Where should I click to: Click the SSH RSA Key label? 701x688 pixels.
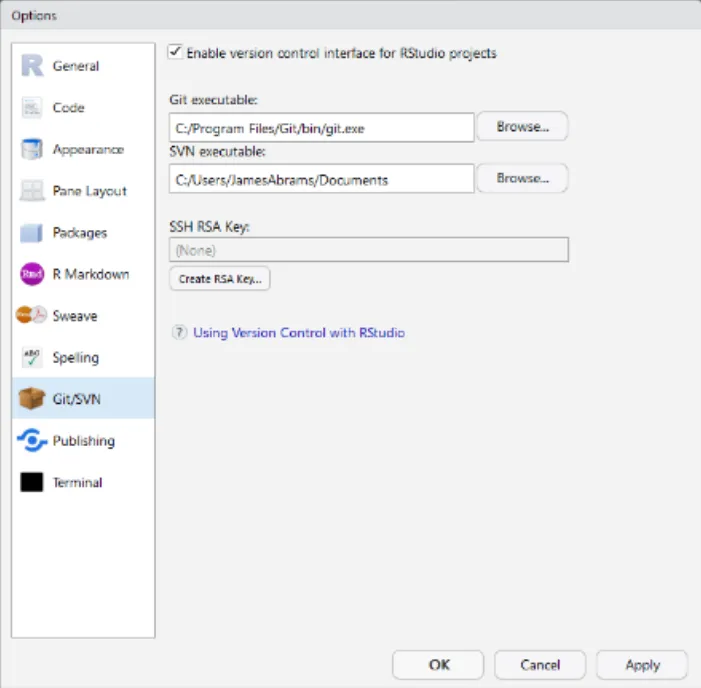[x=209, y=226]
